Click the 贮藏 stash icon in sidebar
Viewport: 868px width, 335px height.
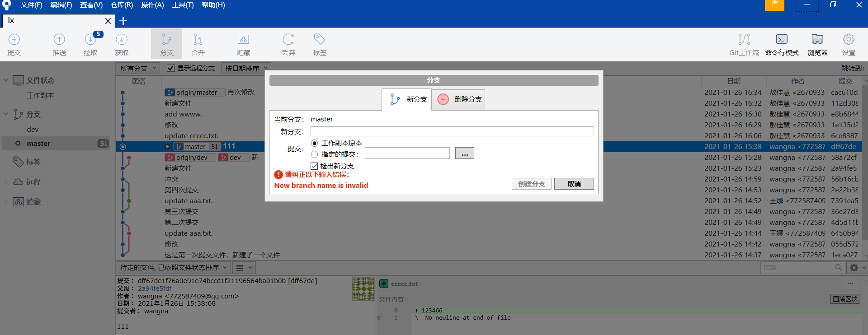(18, 202)
